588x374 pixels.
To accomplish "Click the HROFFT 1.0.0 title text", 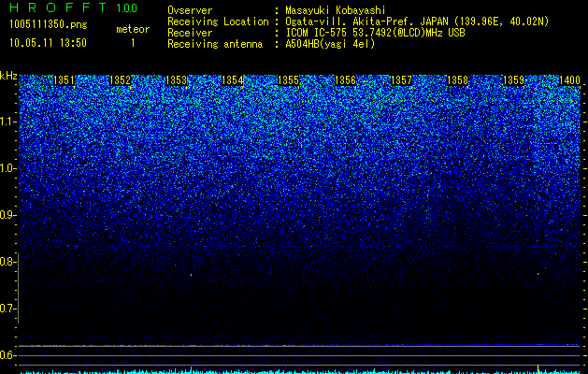I will [73, 7].
